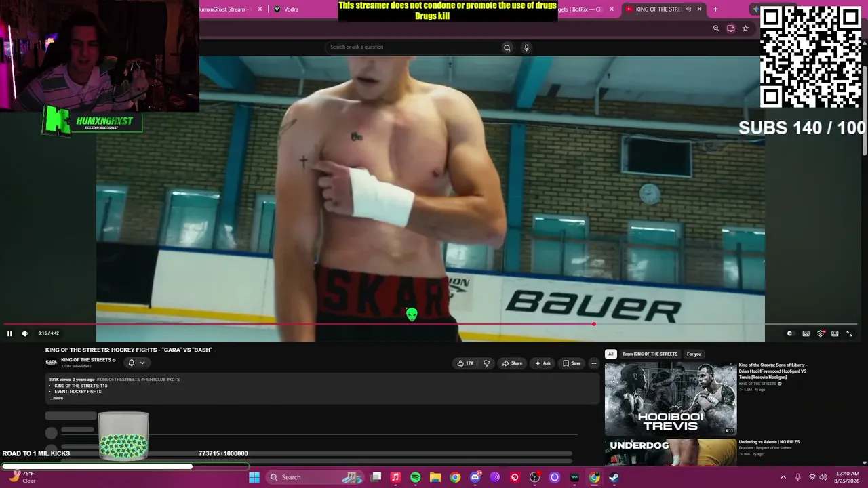Open Spotify from the taskbar
The height and width of the screenshot is (488, 868).
(x=416, y=477)
